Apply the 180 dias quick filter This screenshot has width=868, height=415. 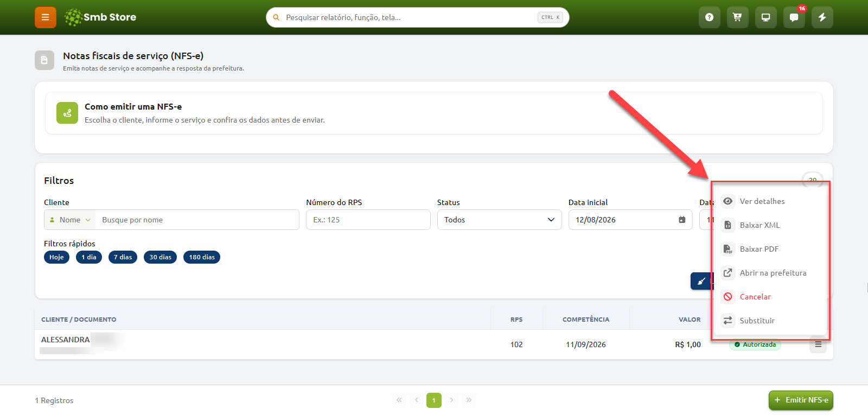pyautogui.click(x=202, y=257)
